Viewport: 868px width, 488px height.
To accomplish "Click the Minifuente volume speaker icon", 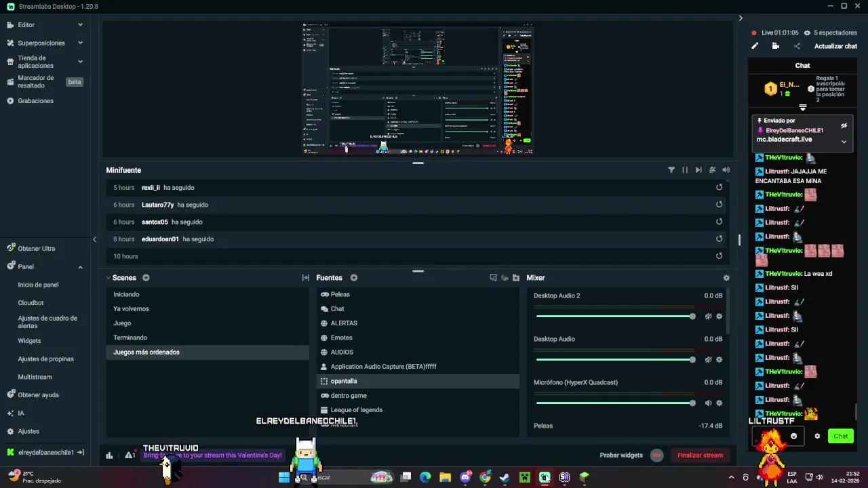I will [726, 170].
